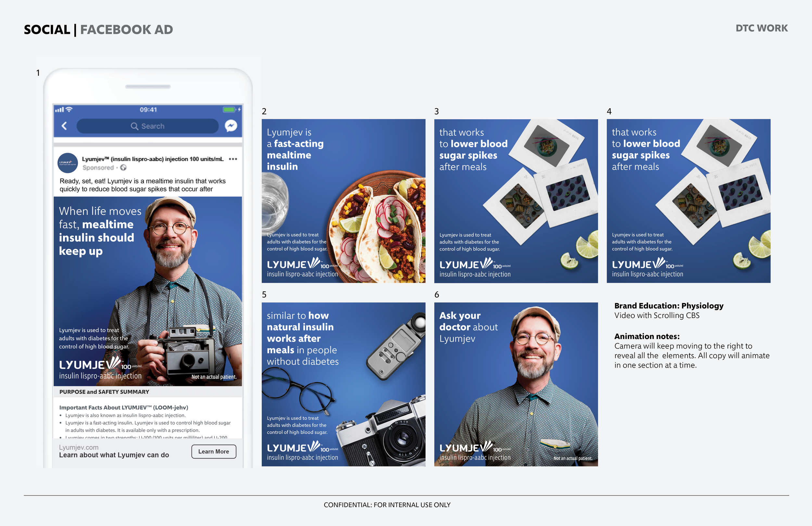Click the 'Ask your doctor about Lyumjev' headline
The image size is (812, 526).
click(x=469, y=327)
